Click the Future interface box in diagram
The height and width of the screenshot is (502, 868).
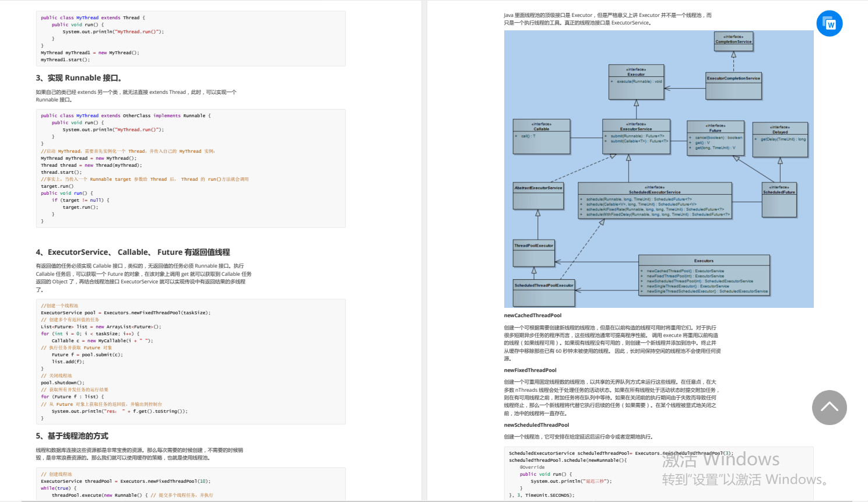click(x=715, y=138)
